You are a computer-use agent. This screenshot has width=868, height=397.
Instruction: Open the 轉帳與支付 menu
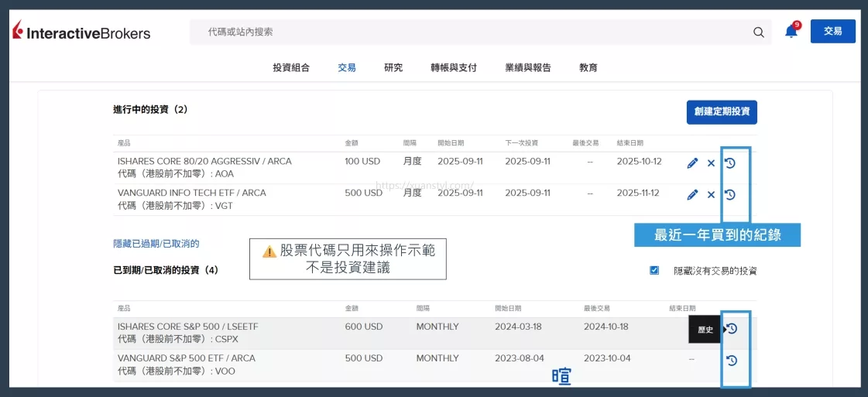click(x=454, y=68)
